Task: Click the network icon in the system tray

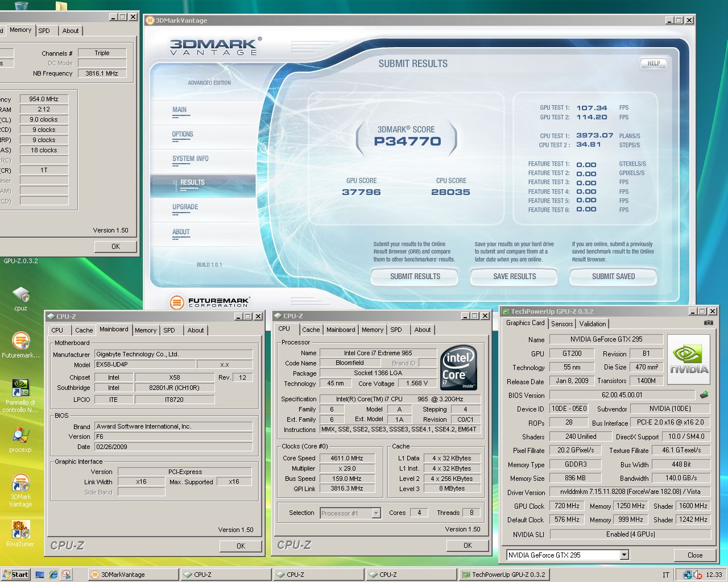Action: pyautogui.click(x=688, y=575)
